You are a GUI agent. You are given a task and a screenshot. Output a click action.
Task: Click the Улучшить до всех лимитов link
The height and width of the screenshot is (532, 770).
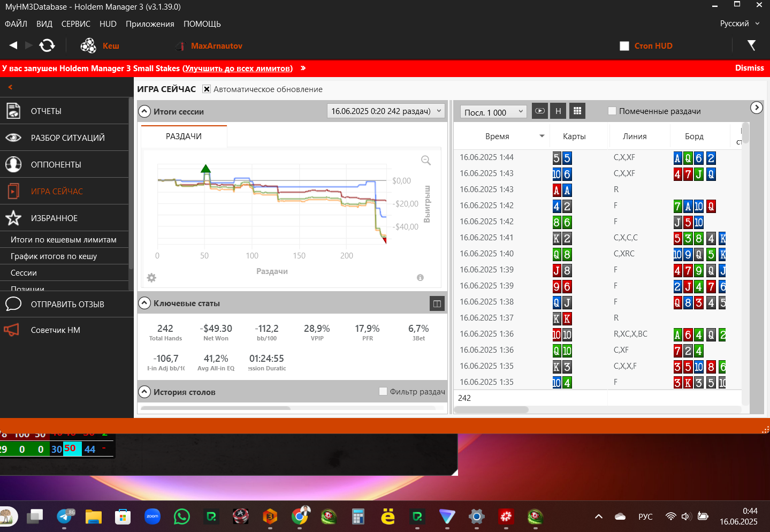click(x=238, y=69)
